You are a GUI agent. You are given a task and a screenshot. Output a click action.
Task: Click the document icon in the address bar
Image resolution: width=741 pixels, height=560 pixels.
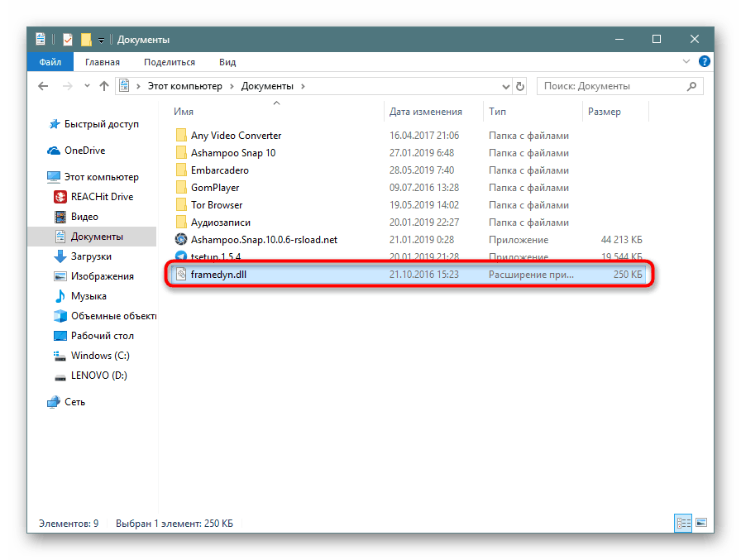(x=124, y=85)
